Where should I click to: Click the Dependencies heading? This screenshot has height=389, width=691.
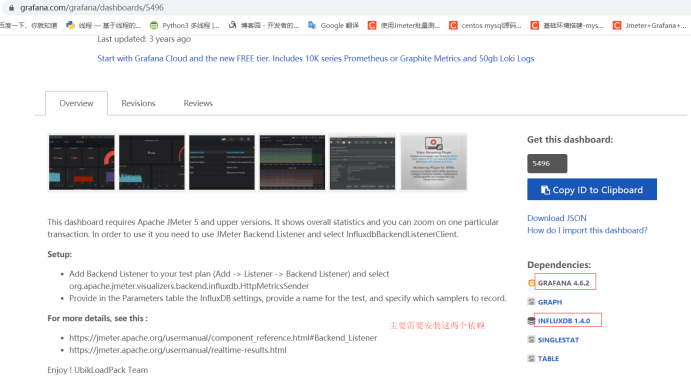click(x=559, y=265)
